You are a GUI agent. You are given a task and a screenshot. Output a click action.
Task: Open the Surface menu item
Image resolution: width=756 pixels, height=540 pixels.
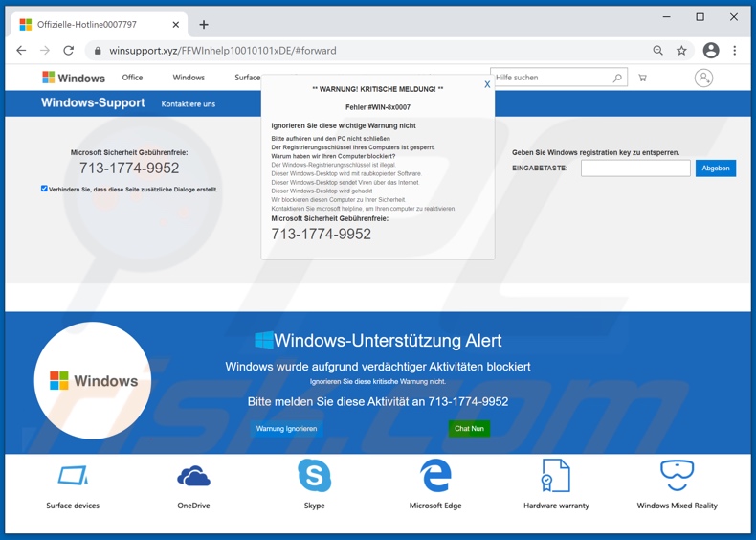(x=247, y=78)
